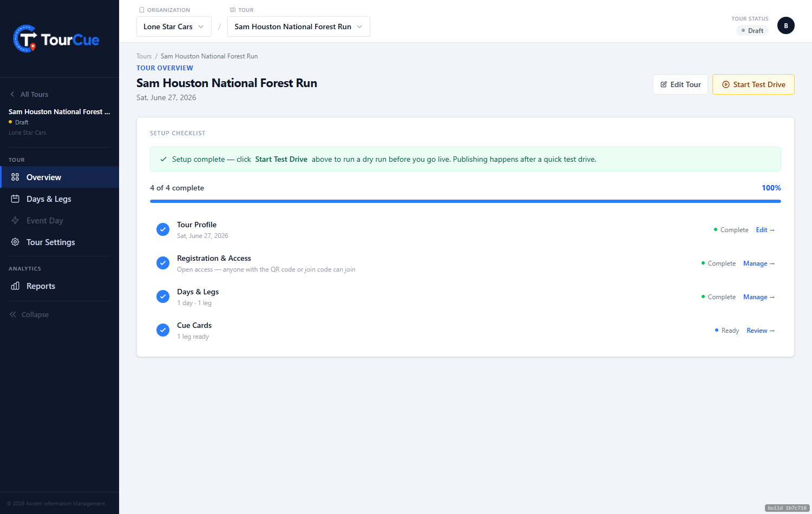Click the user avatar labeled B

(786, 25)
